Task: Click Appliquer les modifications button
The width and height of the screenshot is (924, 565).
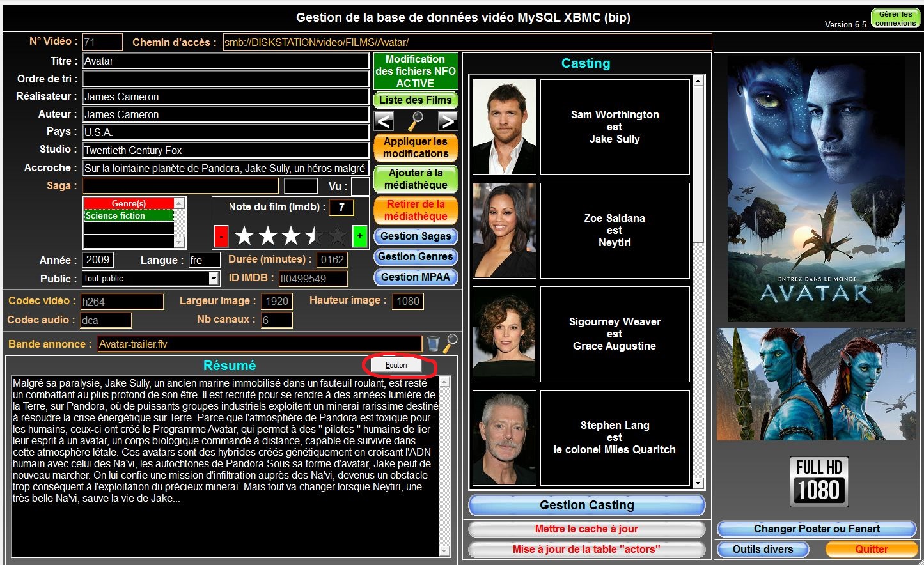Action: click(x=416, y=148)
